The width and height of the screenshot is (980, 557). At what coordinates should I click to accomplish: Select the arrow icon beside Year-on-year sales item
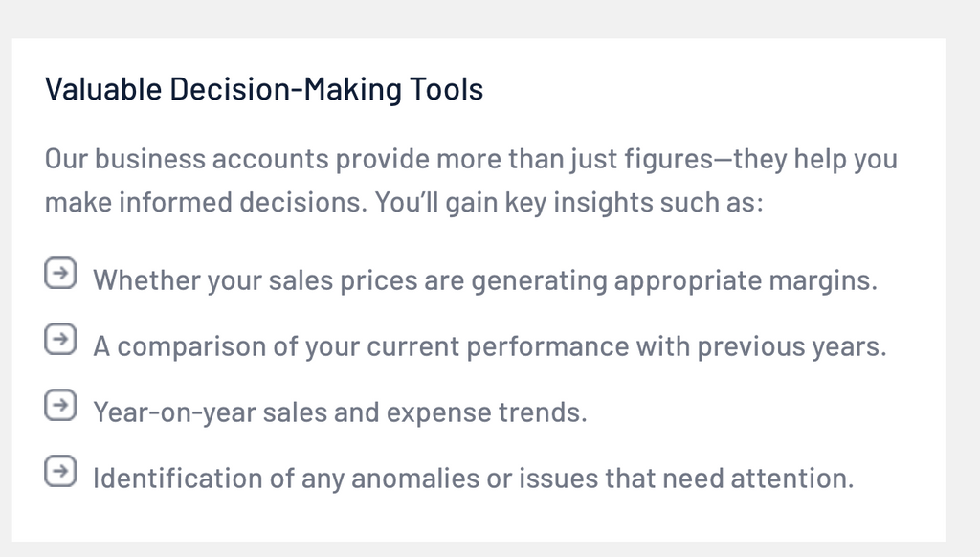point(59,405)
